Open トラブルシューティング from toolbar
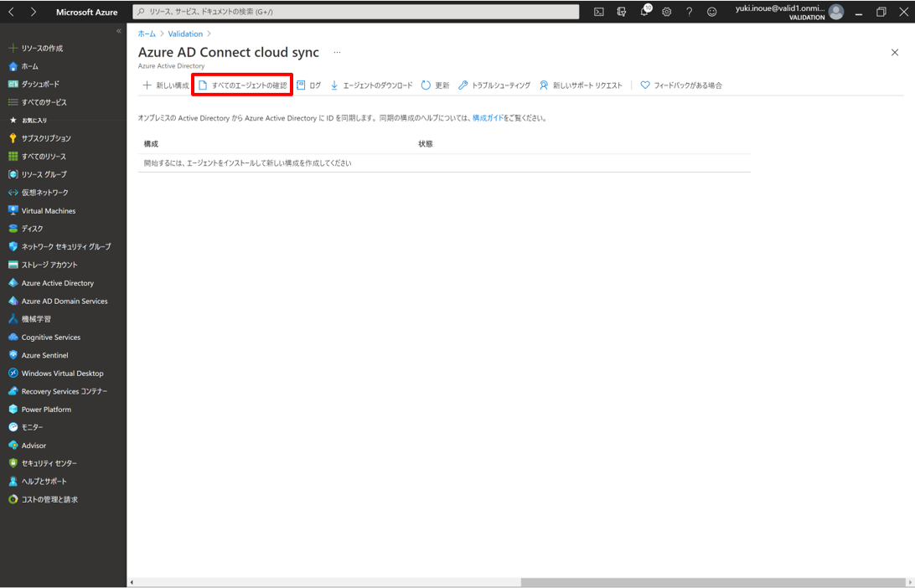Image resolution: width=915 pixels, height=588 pixels. tap(494, 85)
